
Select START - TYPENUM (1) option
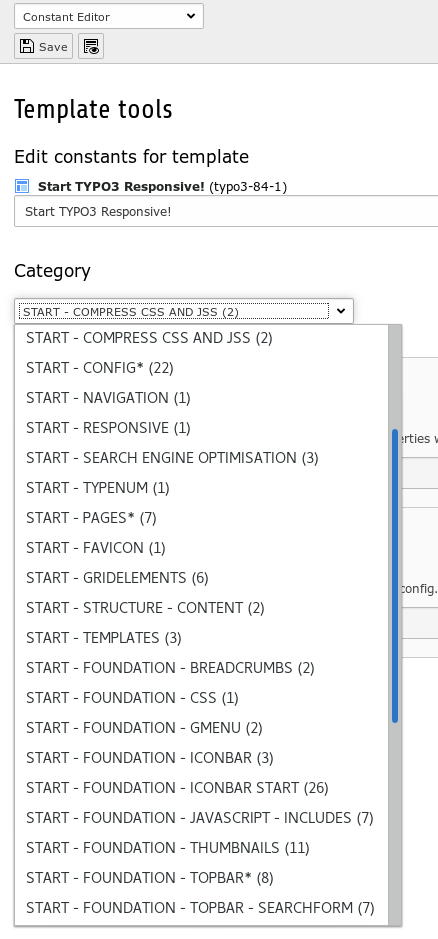click(201, 487)
